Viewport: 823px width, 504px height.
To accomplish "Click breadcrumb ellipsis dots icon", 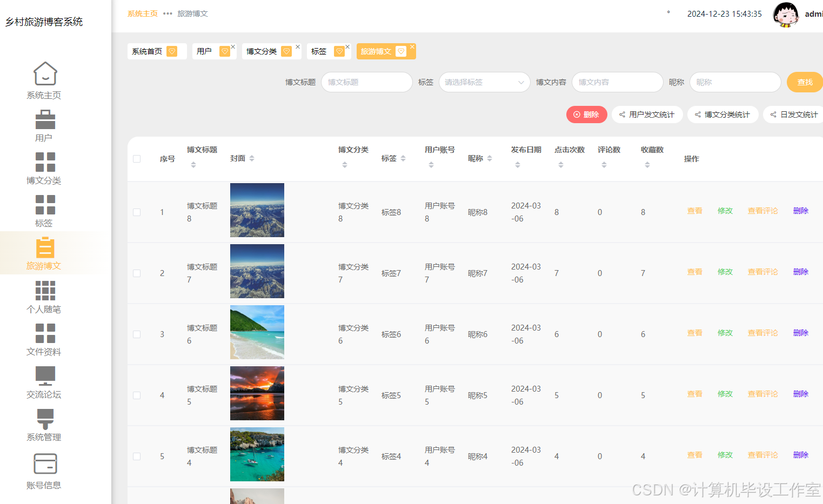I will click(168, 14).
